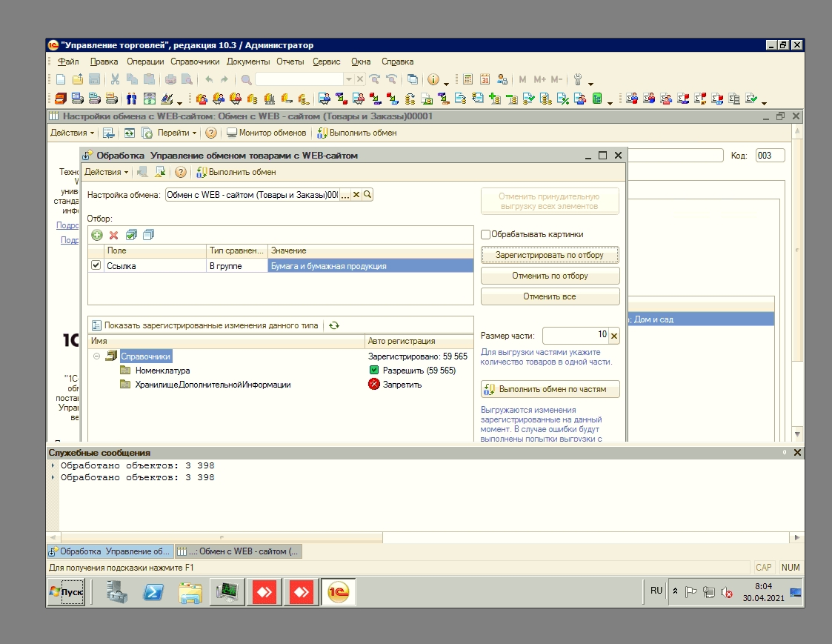Add a new filter row with green plus
Image resolution: width=832 pixels, height=644 pixels.
click(96, 235)
